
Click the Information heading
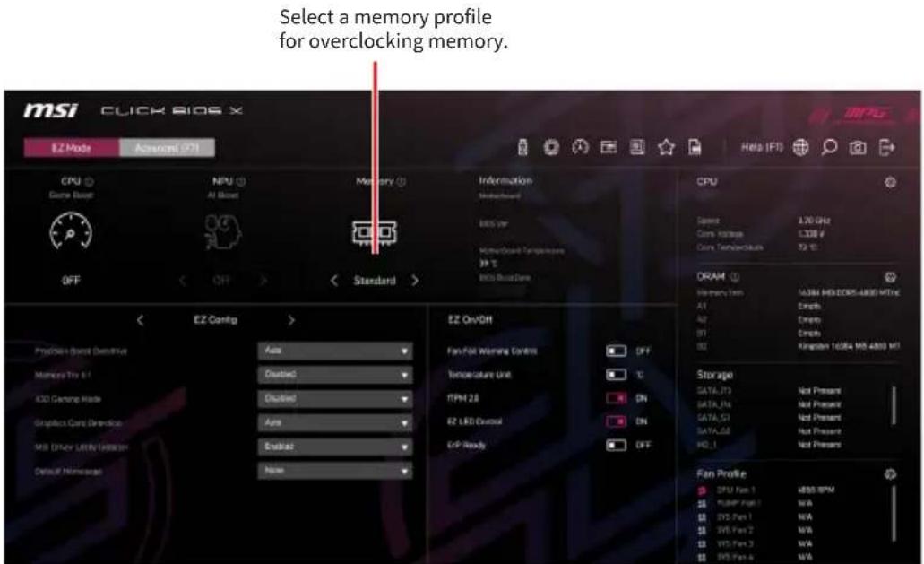coord(505,180)
